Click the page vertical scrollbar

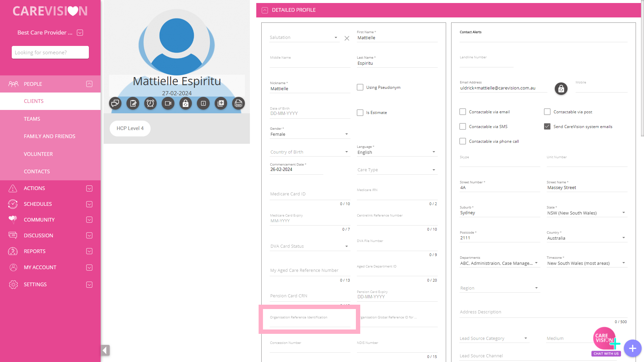point(642,69)
